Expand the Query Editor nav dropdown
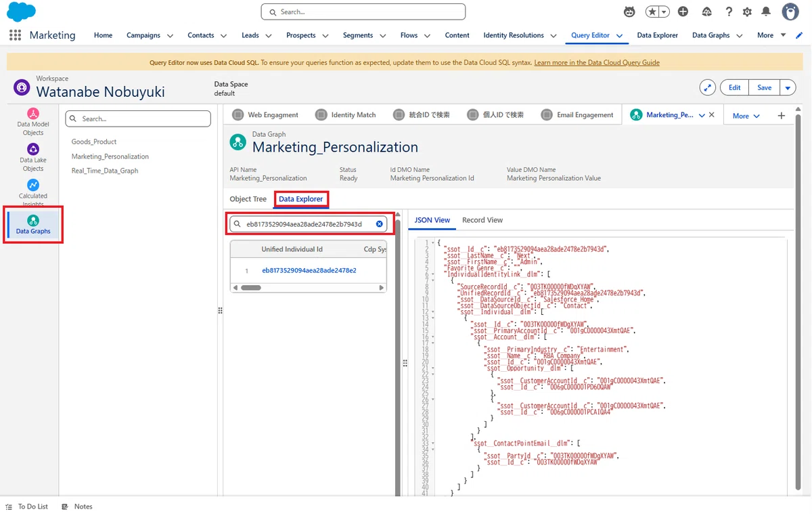The width and height of the screenshot is (812, 514). coord(619,36)
